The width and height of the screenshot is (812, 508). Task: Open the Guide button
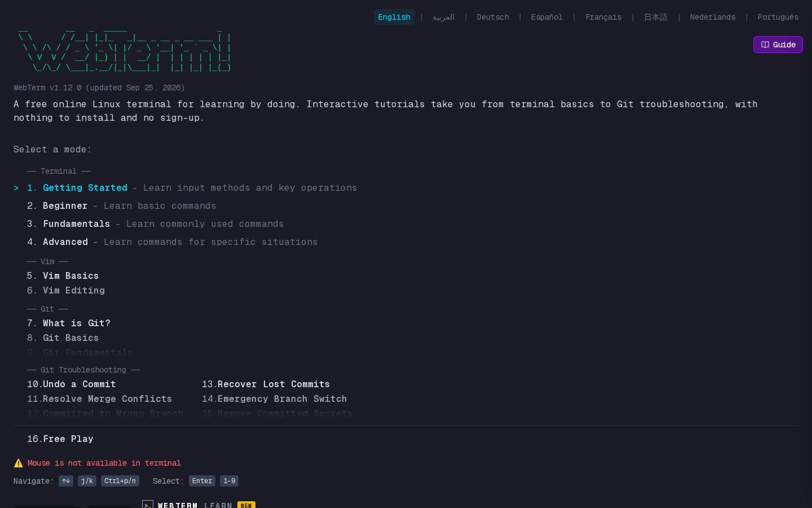778,45
